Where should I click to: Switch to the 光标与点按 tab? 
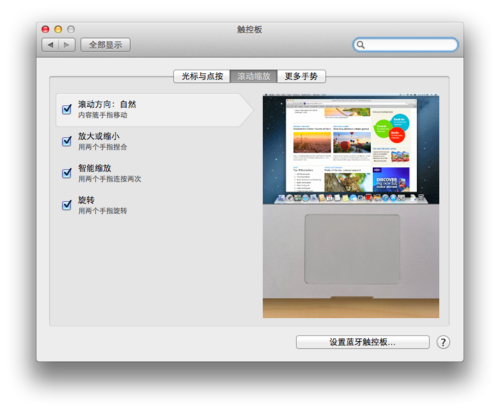pos(202,76)
